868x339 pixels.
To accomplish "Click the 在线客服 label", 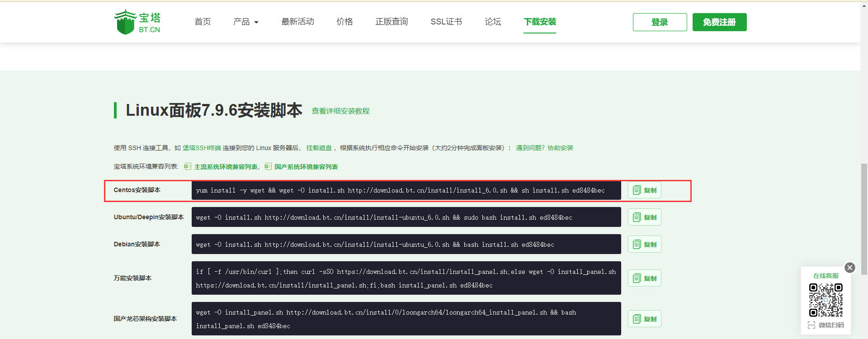I will 826,276.
